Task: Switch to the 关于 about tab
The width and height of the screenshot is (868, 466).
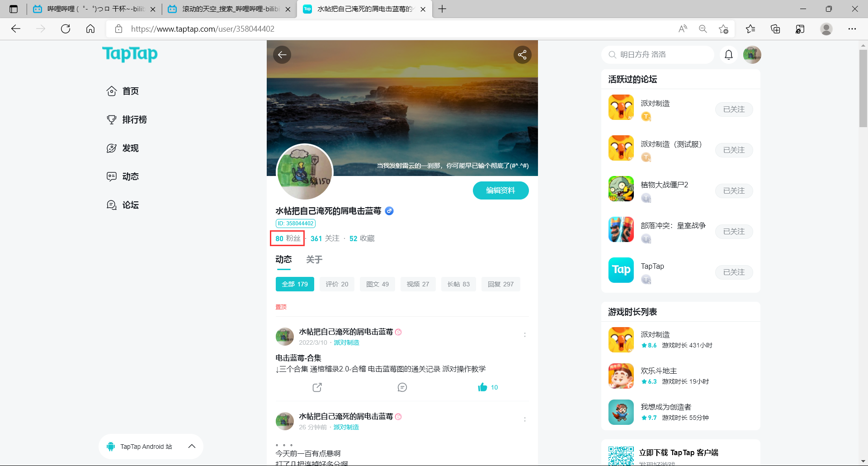Action: click(x=314, y=260)
